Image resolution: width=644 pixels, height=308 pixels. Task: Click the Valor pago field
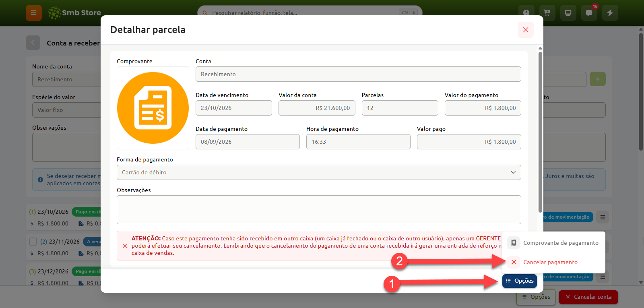click(469, 142)
